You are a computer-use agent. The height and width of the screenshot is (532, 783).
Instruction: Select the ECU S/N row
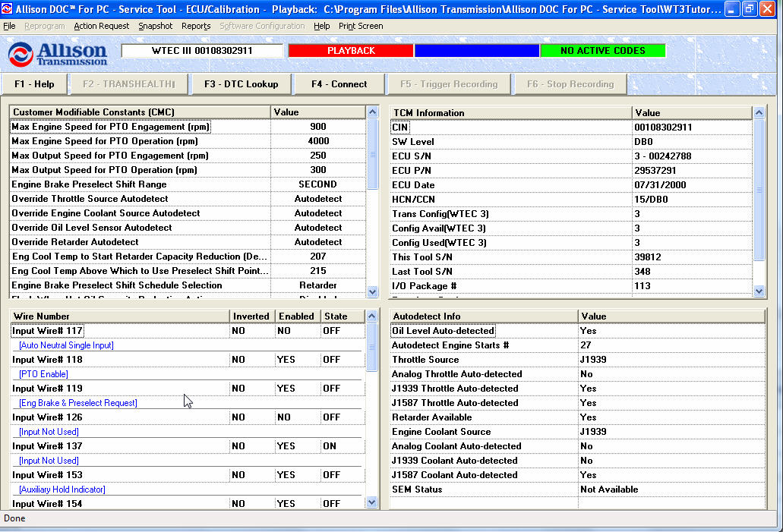[x=571, y=156]
